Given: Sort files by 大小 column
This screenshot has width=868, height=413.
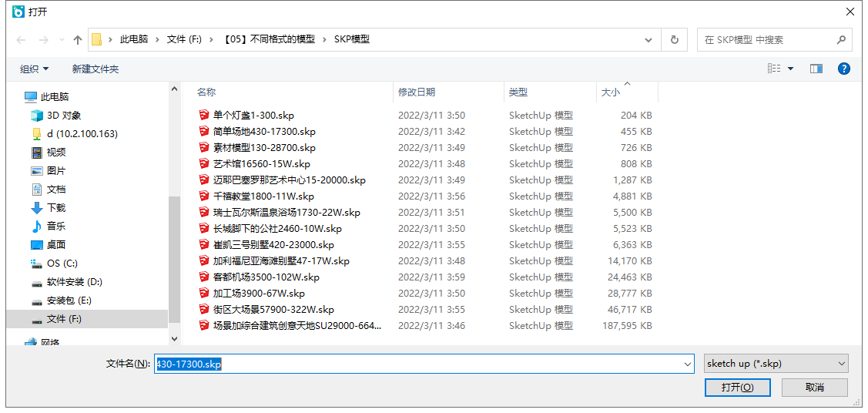Looking at the screenshot, I should (x=611, y=92).
